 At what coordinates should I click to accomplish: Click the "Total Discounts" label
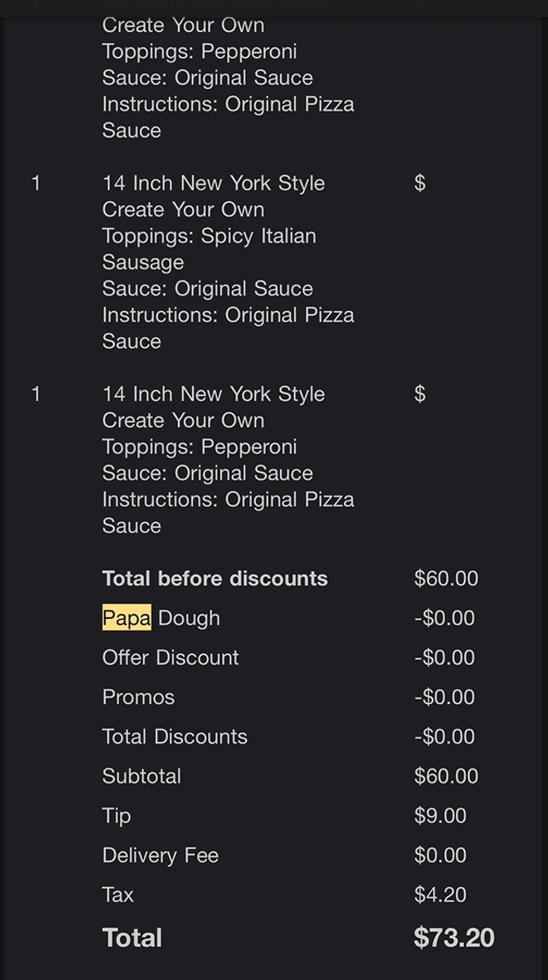pos(174,737)
